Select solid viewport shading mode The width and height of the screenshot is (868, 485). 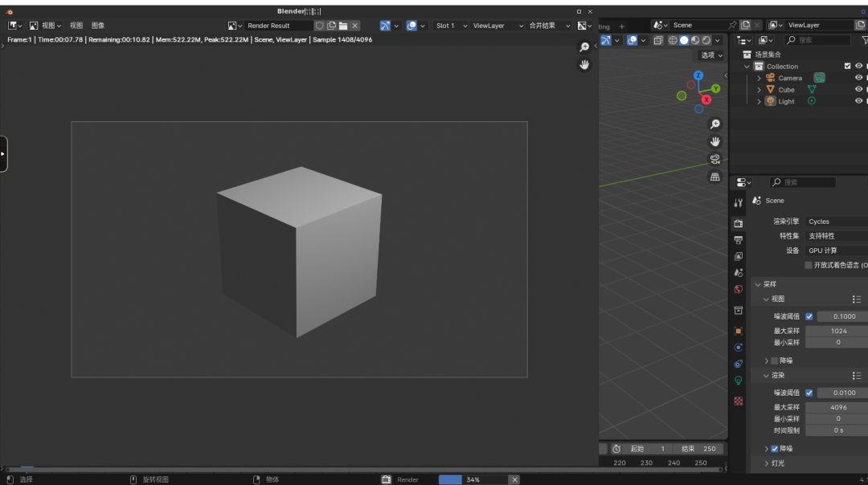click(x=684, y=40)
